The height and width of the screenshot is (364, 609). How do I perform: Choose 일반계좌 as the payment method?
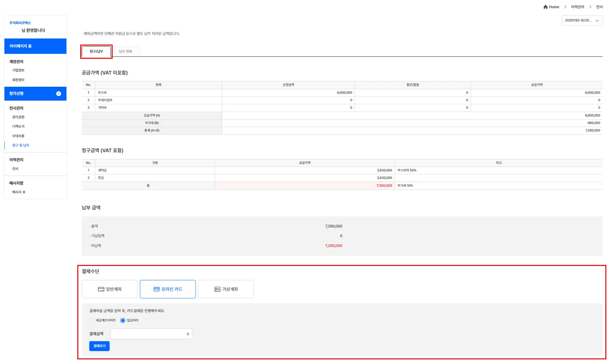(110, 289)
